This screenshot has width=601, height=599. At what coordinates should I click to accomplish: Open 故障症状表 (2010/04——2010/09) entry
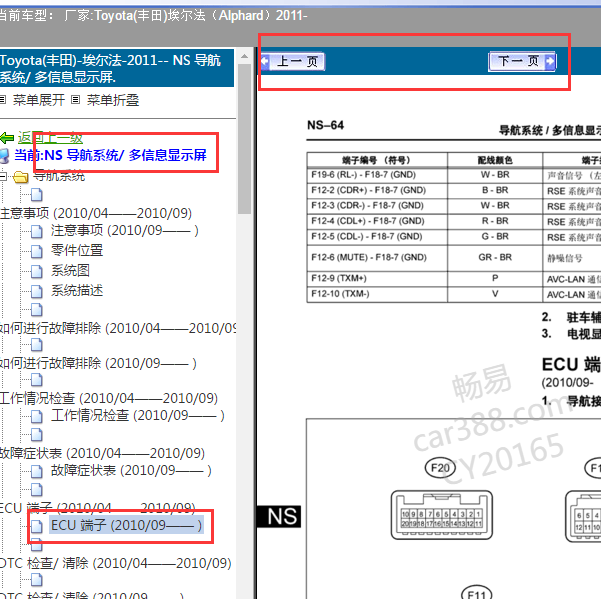click(x=102, y=453)
